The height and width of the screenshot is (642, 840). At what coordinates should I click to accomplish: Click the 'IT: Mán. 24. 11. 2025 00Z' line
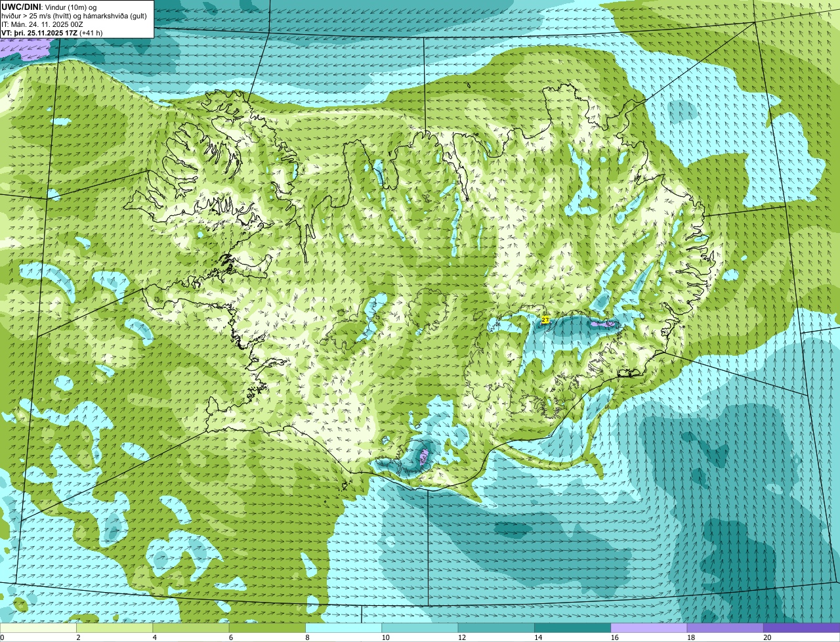pyautogui.click(x=42, y=25)
